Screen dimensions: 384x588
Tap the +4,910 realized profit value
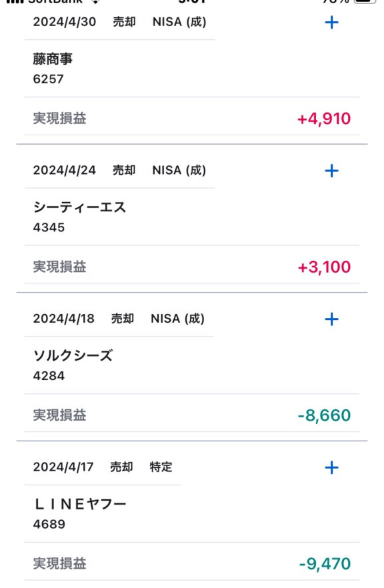324,119
